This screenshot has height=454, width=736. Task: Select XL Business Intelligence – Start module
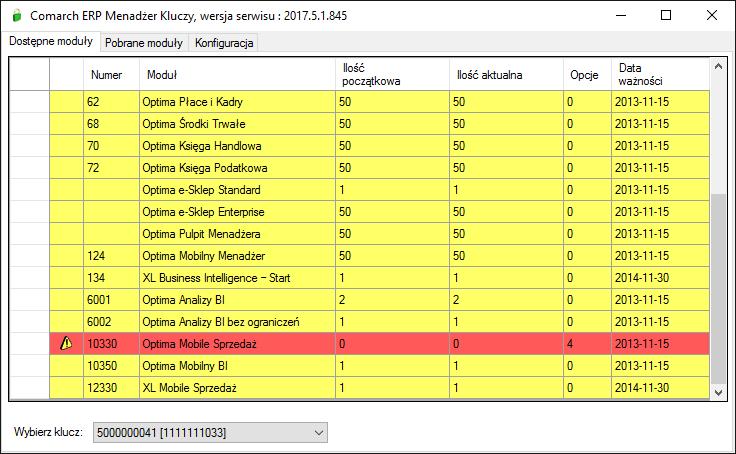pos(237,278)
